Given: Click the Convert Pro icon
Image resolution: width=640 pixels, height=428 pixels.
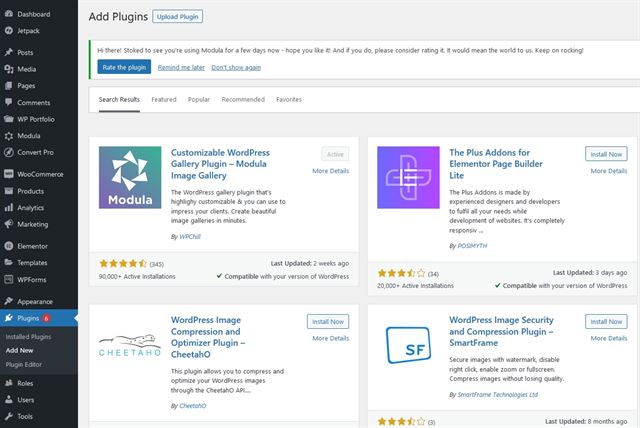Looking at the screenshot, I should click(x=9, y=152).
